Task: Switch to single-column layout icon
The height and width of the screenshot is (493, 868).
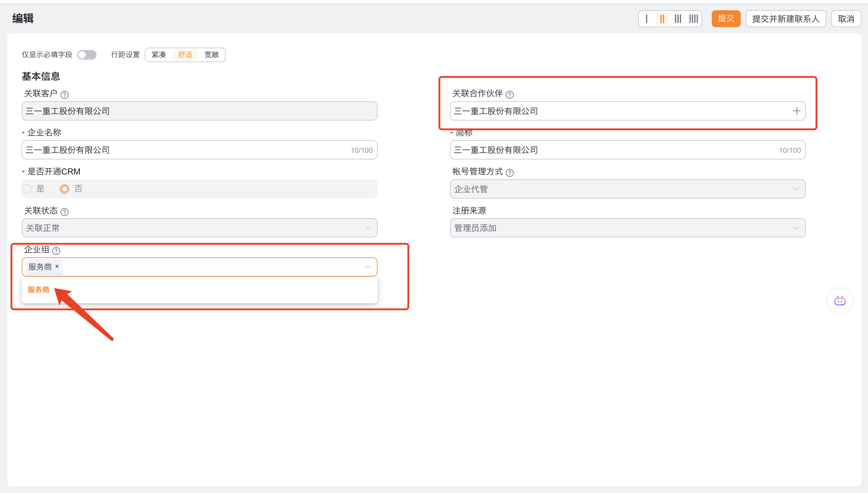Action: click(646, 19)
